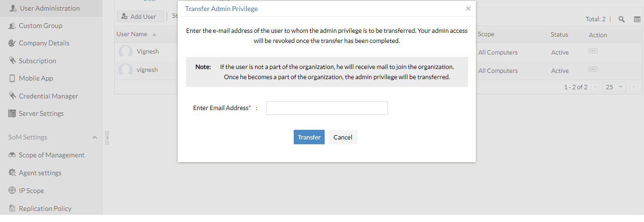Go to Credential Manager in the sidebar

48,96
